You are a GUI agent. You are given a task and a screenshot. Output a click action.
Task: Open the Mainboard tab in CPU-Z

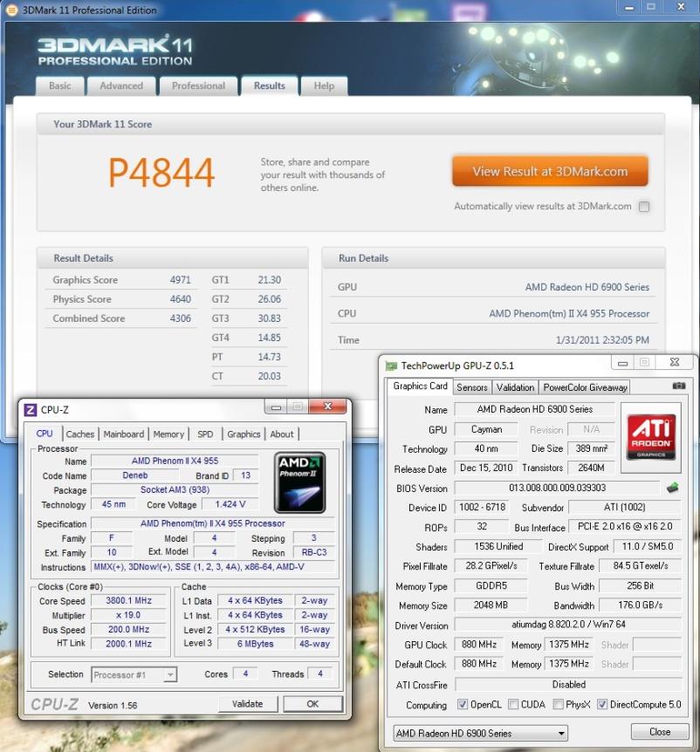click(124, 434)
